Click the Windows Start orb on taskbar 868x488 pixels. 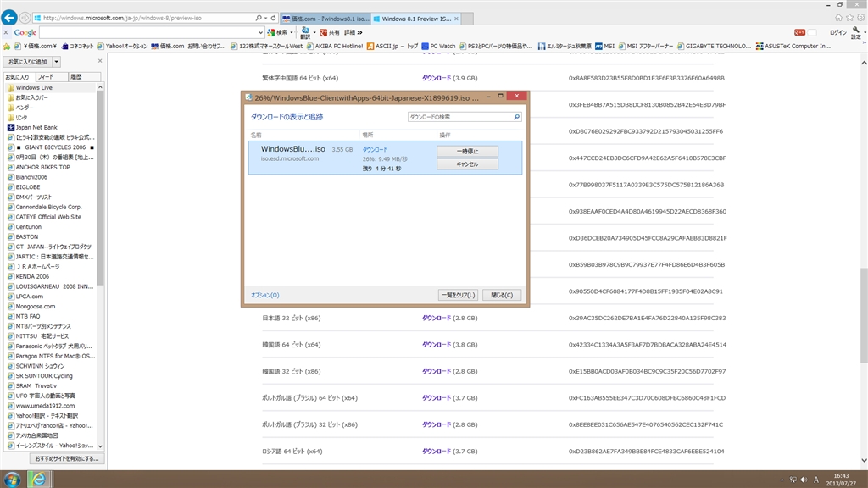12,479
